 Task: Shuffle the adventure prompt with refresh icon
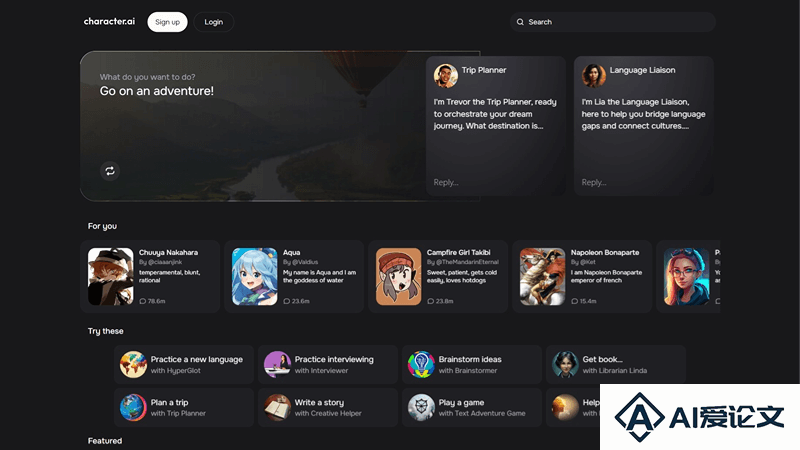click(x=110, y=171)
